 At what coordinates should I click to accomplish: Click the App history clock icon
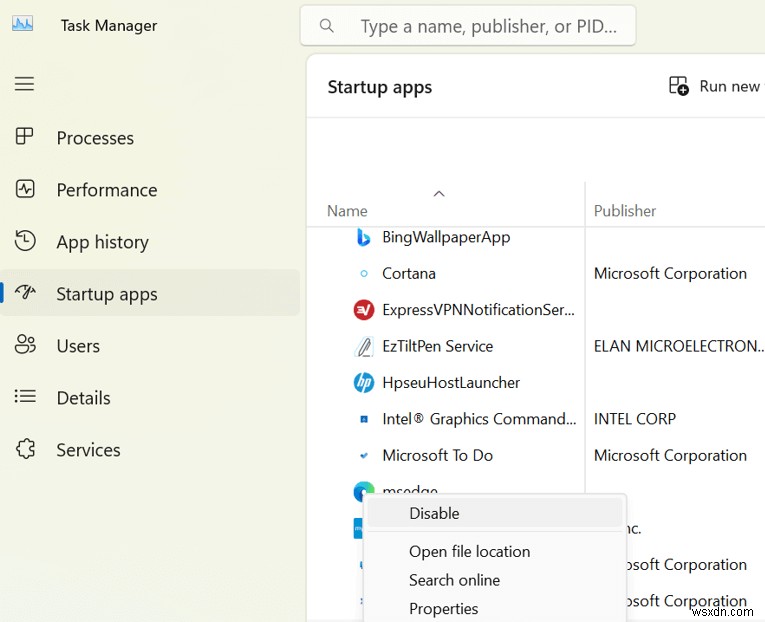[x=25, y=241]
